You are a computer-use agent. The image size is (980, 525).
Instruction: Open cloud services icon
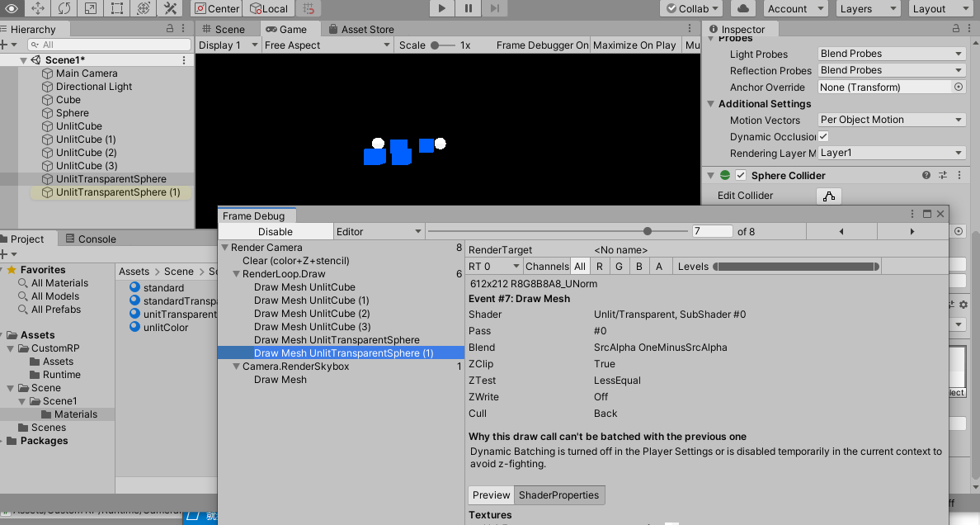click(743, 8)
